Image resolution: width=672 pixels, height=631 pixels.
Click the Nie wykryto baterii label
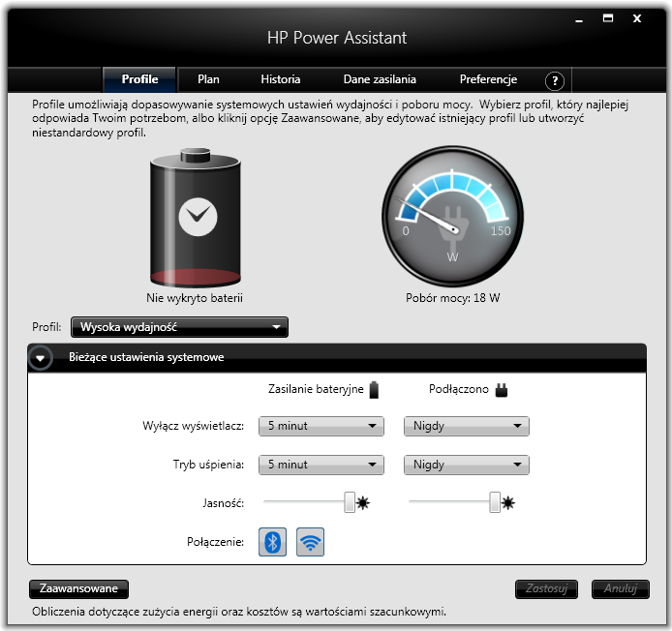[x=195, y=298]
